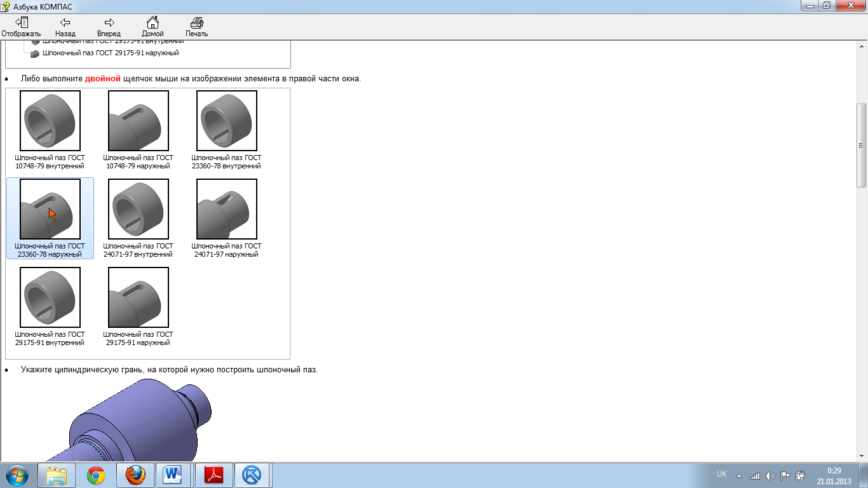Show hidden tray icons arrow
Screen dimensions: 868x488
click(739, 476)
